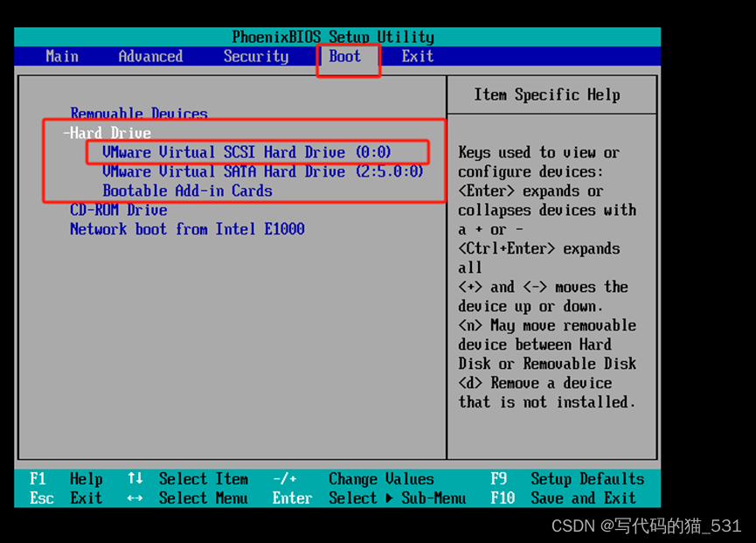The image size is (756, 543).
Task: Click help text '<d> Remove a device'
Action: pyautogui.click(x=535, y=383)
